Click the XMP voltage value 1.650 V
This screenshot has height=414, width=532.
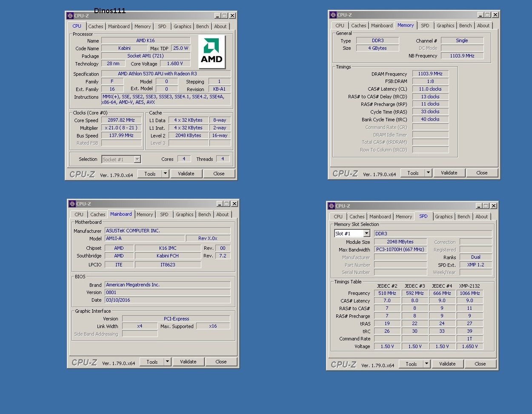pos(470,346)
